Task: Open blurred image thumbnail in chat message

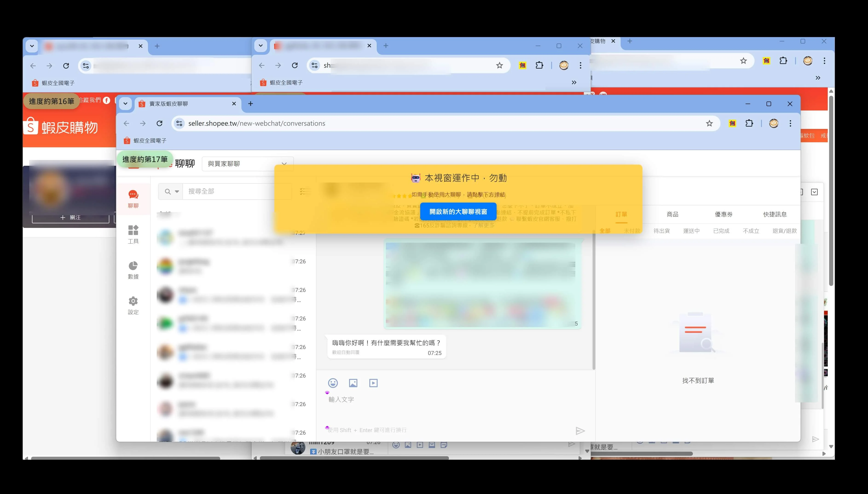Action: pyautogui.click(x=481, y=284)
